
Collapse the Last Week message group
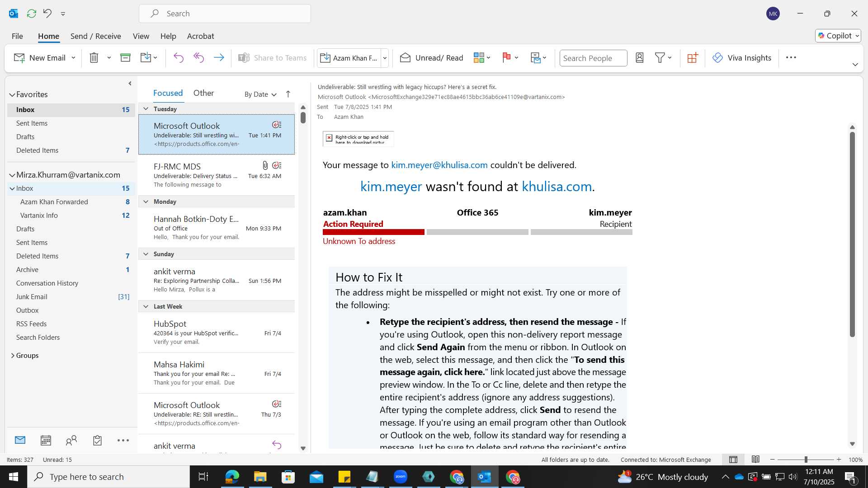tap(146, 306)
